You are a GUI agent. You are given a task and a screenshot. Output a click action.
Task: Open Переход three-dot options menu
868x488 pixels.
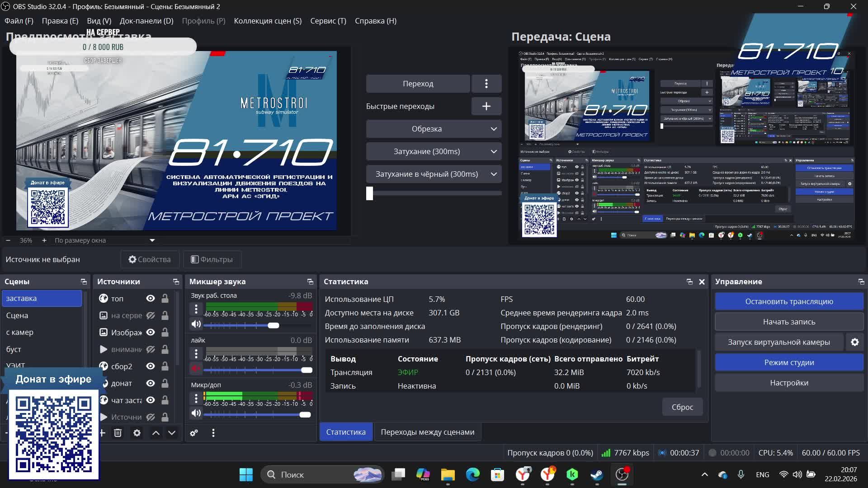point(486,84)
